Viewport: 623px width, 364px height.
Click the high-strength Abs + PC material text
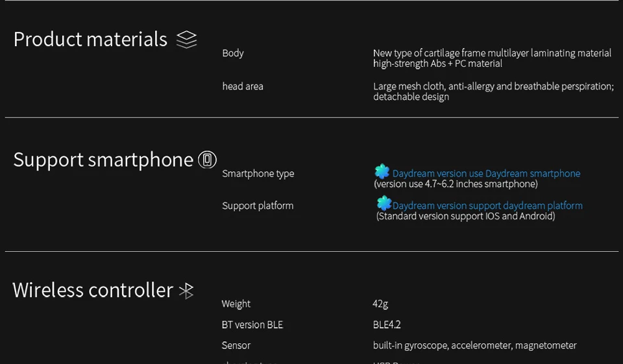click(438, 64)
